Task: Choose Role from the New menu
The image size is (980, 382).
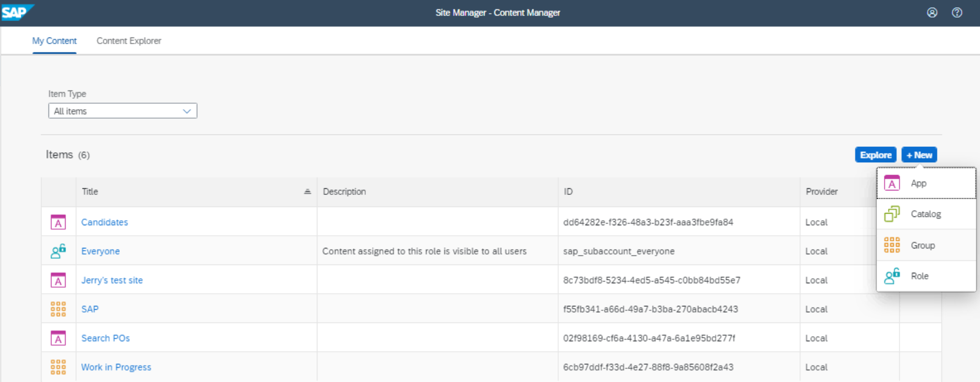Action: coord(926,276)
